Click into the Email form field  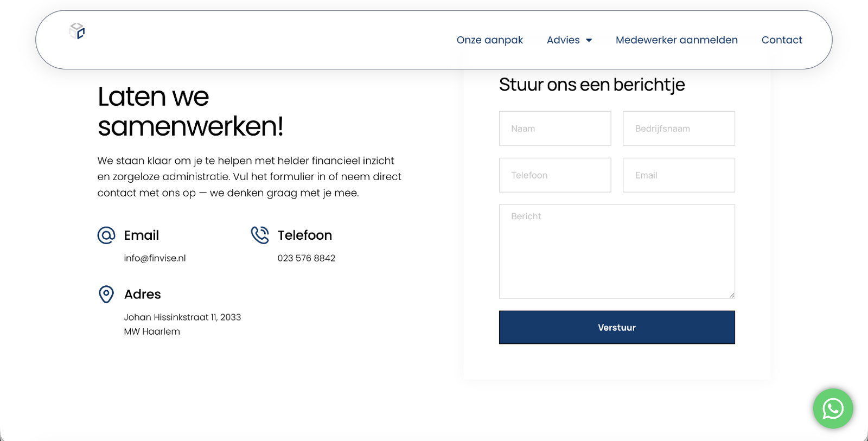click(678, 175)
